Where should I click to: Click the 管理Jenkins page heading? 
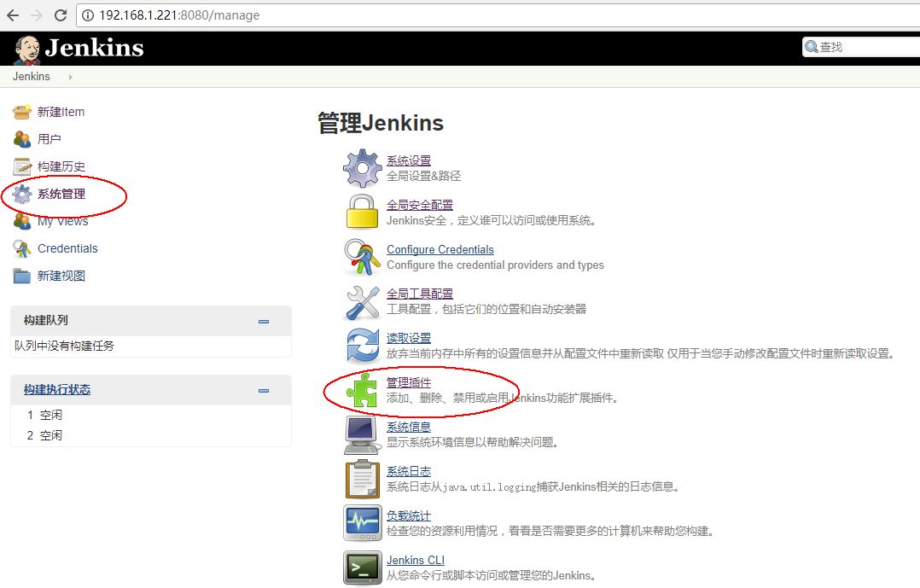click(x=381, y=123)
